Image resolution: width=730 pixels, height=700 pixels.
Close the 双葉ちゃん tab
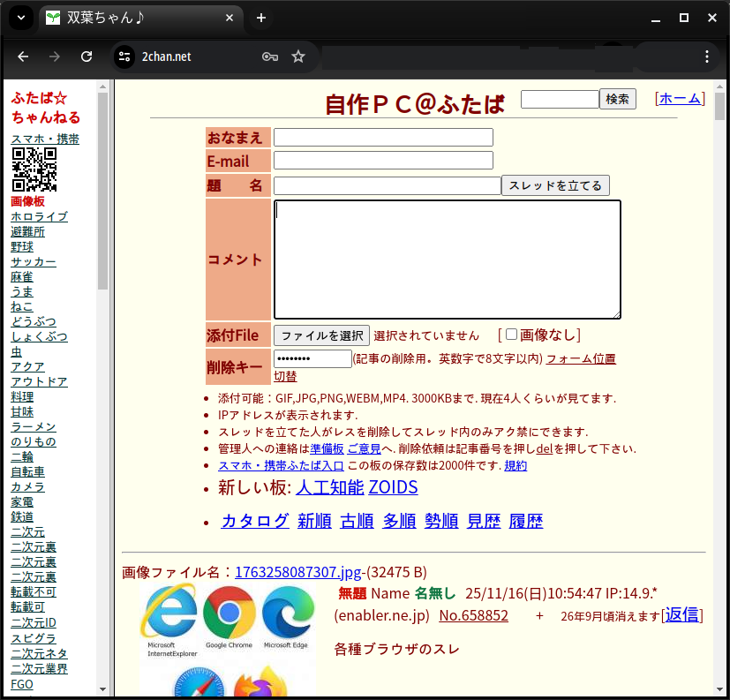pos(230,18)
